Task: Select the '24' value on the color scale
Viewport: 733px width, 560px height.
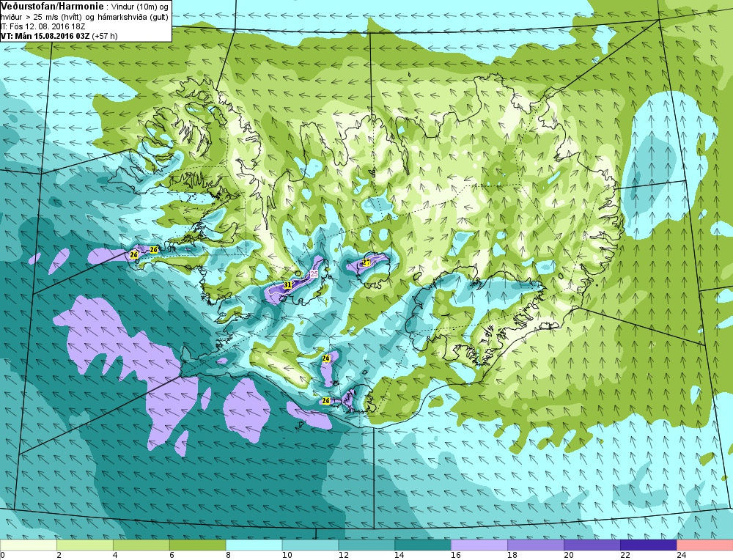Action: 681,555
